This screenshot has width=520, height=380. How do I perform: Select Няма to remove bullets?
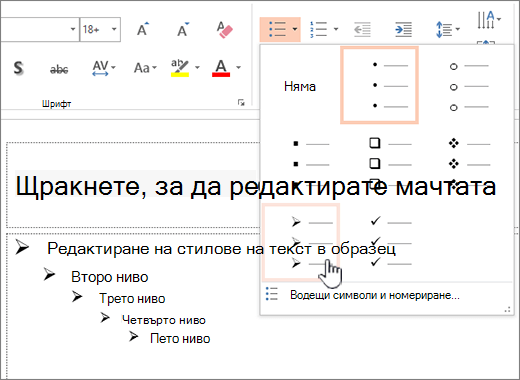(300, 86)
